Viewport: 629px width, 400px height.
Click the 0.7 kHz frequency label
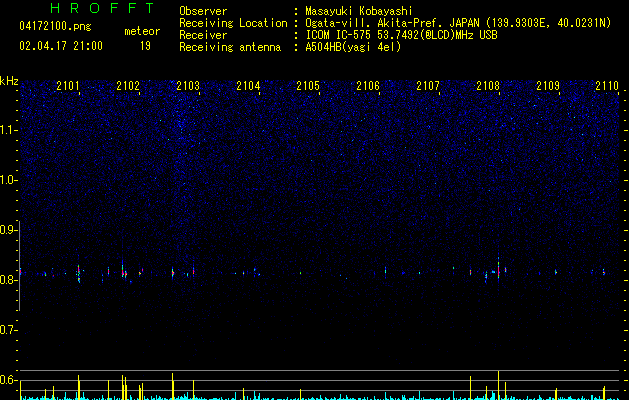[8, 330]
